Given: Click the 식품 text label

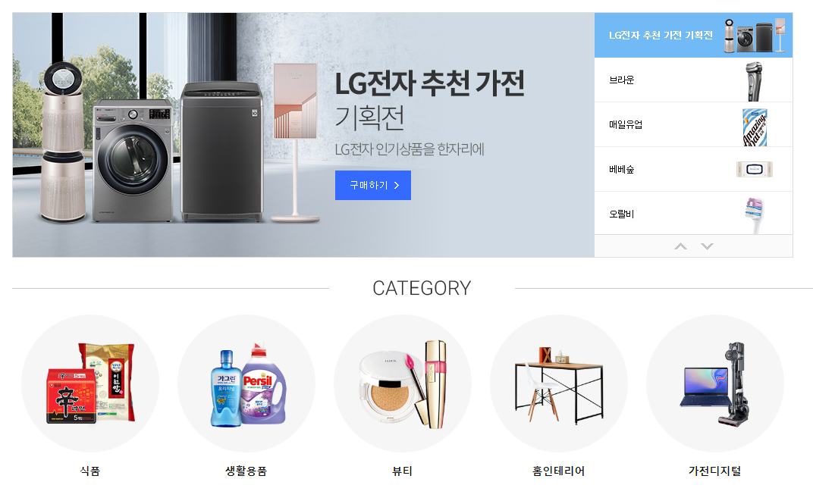Looking at the screenshot, I should 89,471.
